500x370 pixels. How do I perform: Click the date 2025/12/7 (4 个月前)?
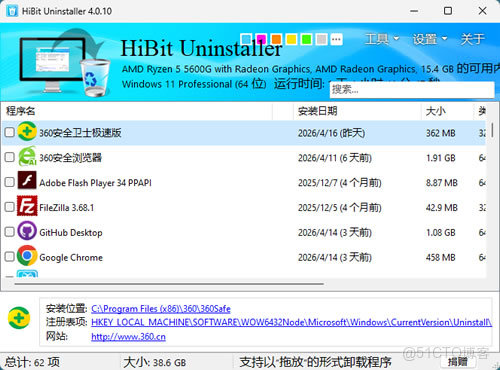pyautogui.click(x=340, y=183)
